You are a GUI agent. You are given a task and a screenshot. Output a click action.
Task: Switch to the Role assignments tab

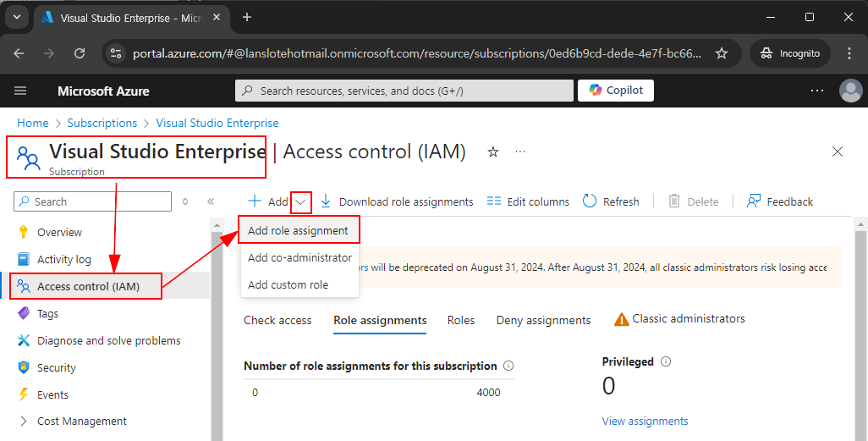pos(380,320)
